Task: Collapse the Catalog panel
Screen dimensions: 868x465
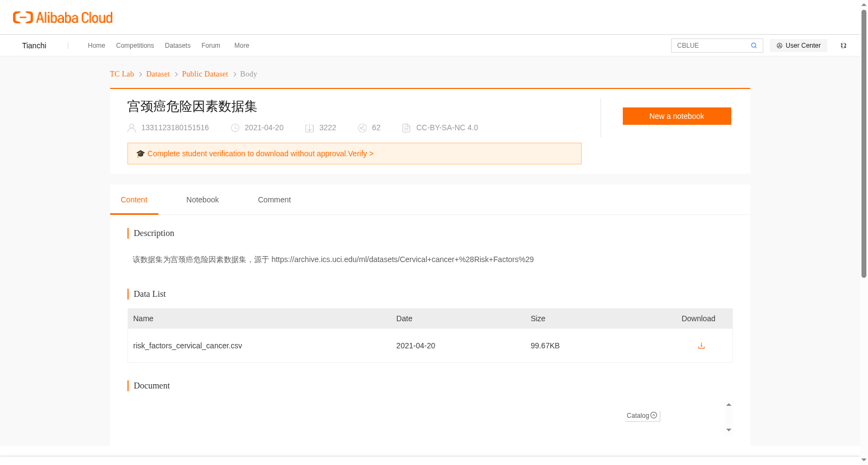Action: click(x=642, y=416)
